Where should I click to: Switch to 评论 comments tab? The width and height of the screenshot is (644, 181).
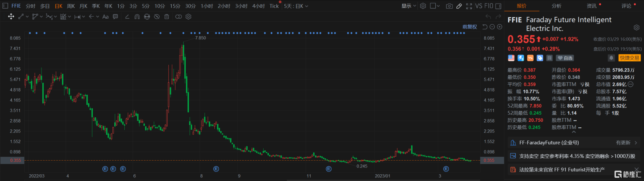tap(626, 6)
